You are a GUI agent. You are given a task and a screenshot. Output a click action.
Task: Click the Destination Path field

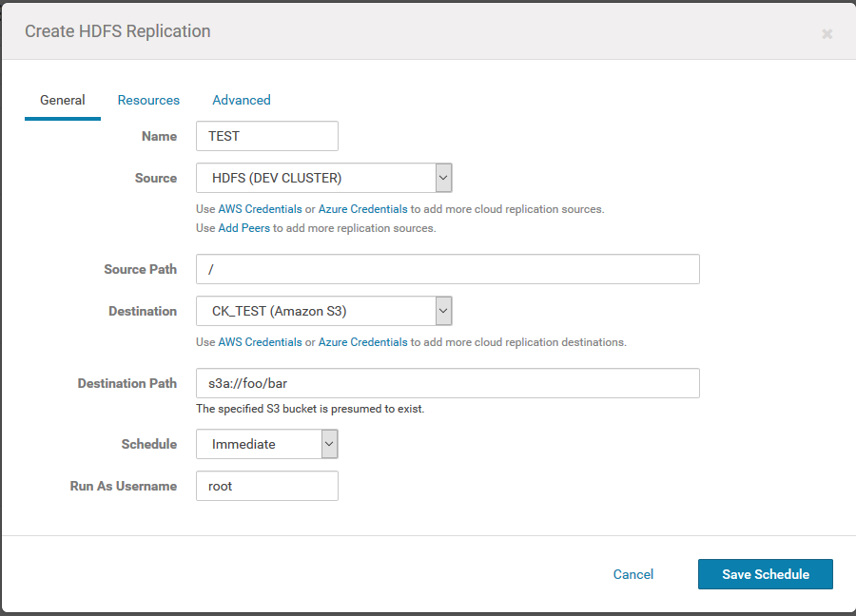448,383
